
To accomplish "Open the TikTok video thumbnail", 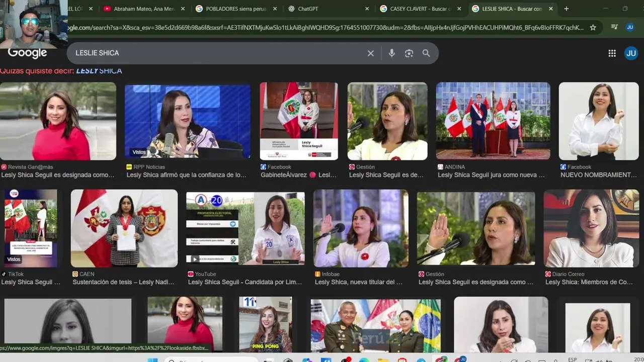I will tap(31, 228).
